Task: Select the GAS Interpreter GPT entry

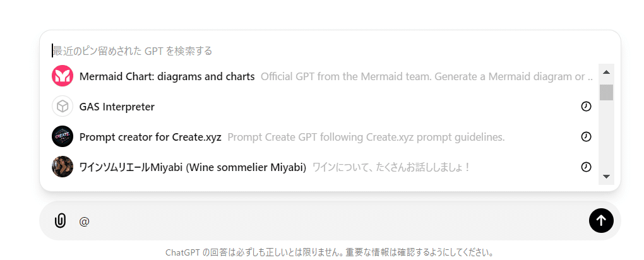Action: 117,107
